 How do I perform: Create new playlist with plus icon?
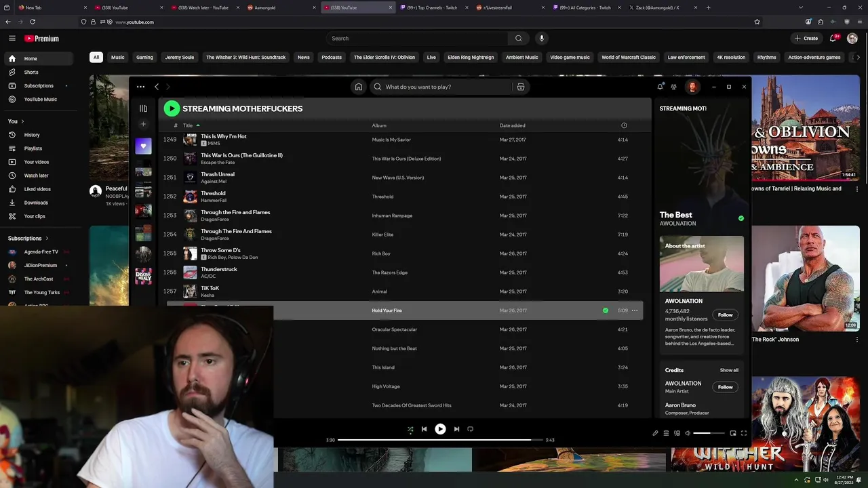(143, 124)
